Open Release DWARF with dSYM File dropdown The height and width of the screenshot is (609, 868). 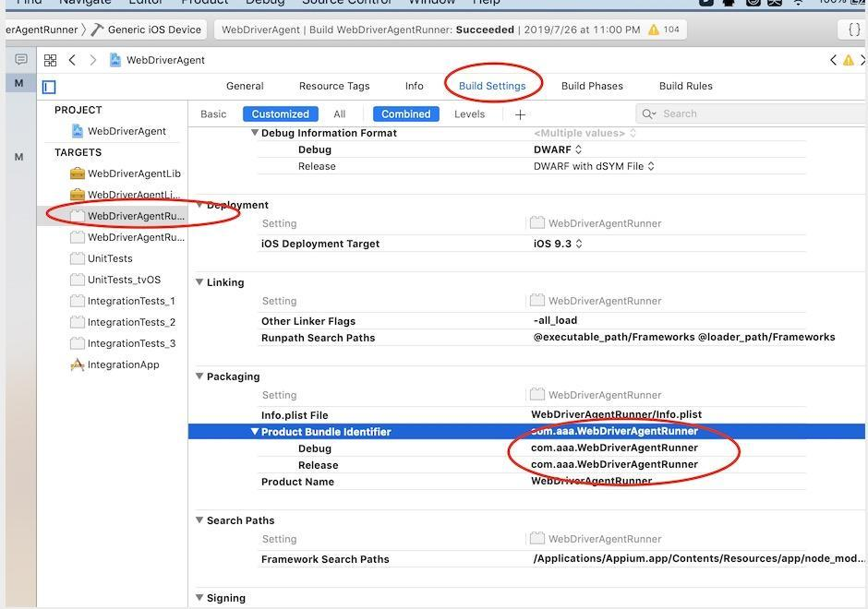point(594,166)
